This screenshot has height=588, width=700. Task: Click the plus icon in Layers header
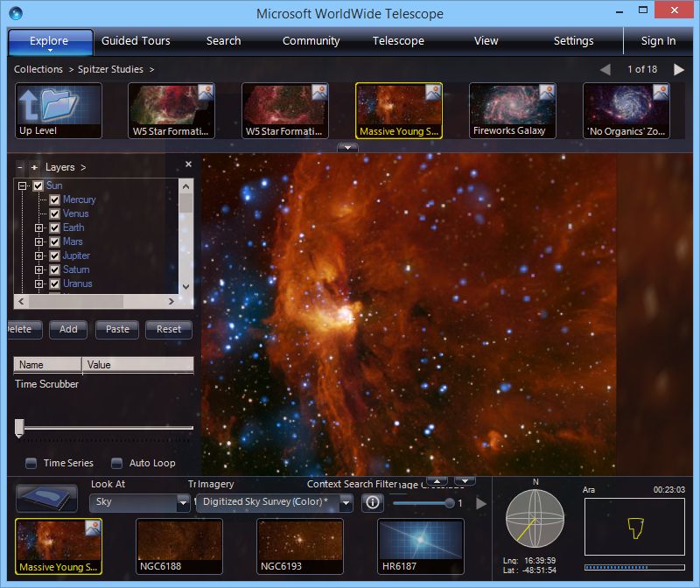[35, 167]
